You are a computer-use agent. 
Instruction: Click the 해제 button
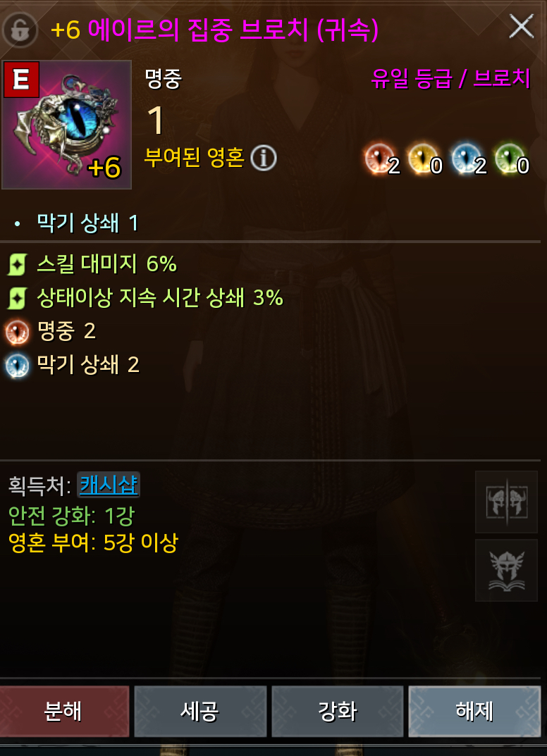(x=474, y=711)
